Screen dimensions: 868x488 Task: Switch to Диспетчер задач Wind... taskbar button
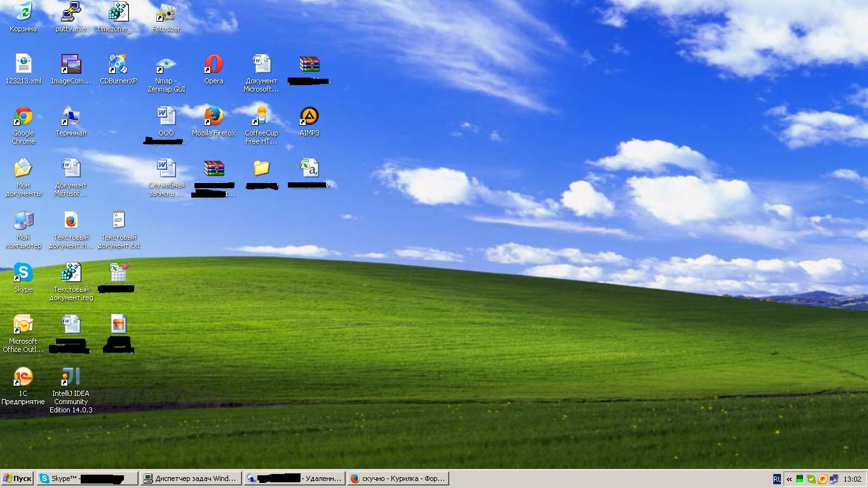click(191, 478)
